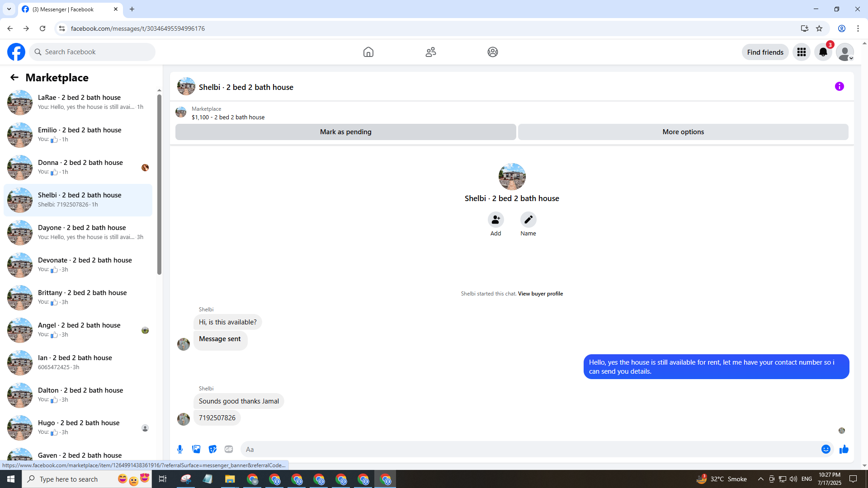Open Task View on taskbar
Screen dimensions: 868x488
point(163,479)
